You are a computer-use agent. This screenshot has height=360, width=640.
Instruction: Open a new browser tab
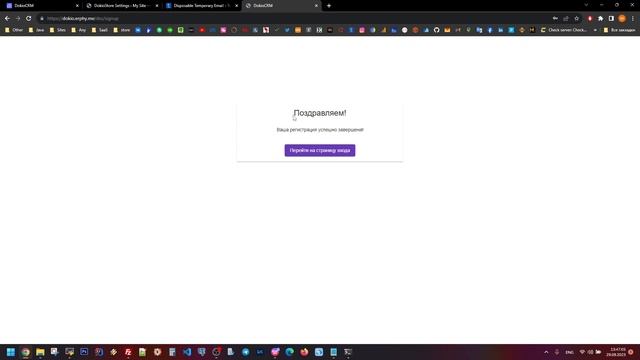[x=329, y=6]
